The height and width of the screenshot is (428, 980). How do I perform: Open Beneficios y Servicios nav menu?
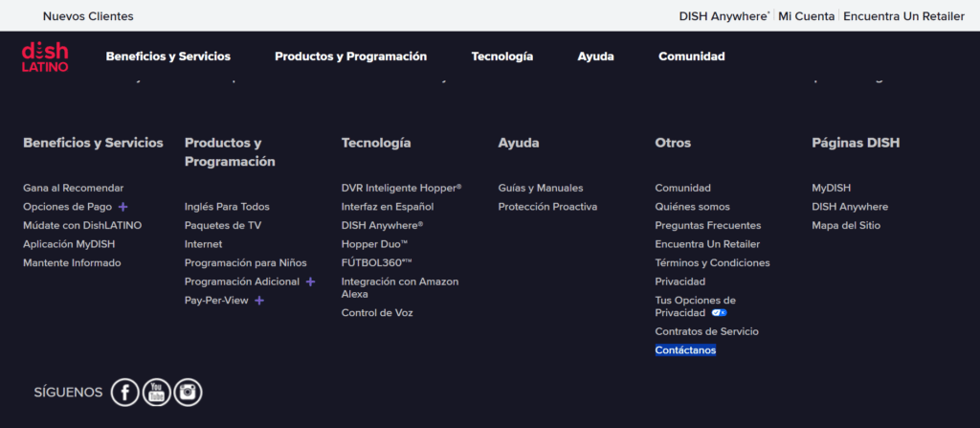click(168, 56)
